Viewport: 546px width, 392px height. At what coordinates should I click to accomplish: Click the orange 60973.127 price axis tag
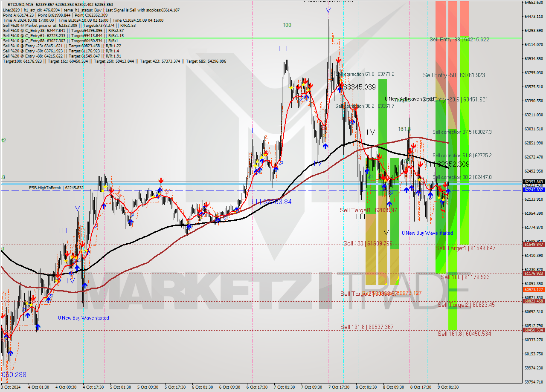(x=534, y=289)
